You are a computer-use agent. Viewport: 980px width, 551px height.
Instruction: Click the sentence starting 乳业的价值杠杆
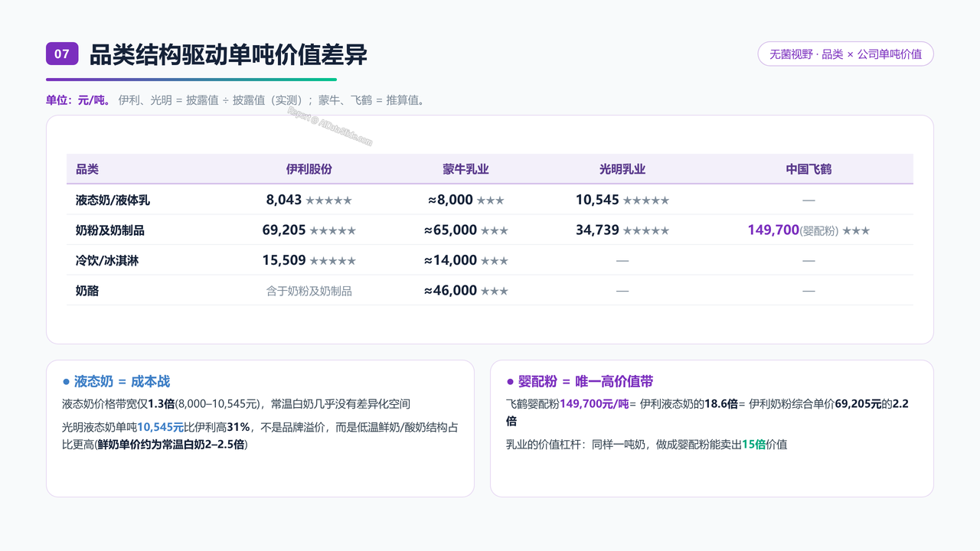(x=647, y=444)
